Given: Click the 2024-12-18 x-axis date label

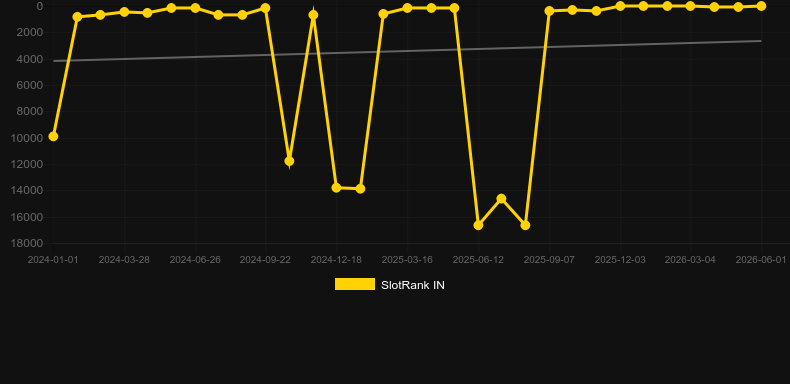Looking at the screenshot, I should pos(336,260).
